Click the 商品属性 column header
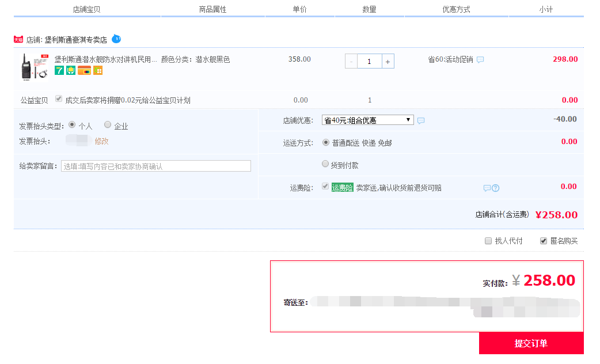 click(212, 8)
